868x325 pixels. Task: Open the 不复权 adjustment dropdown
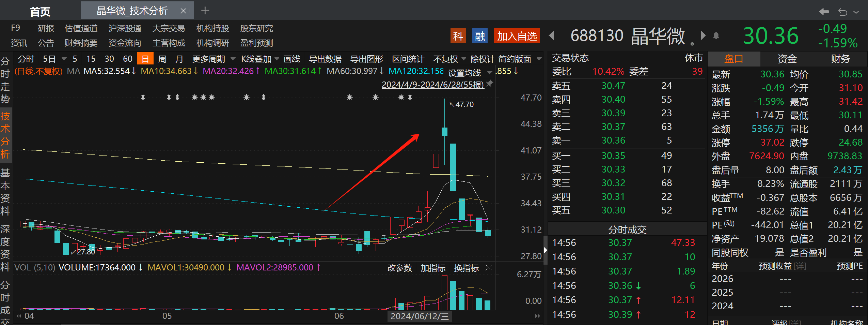tap(449, 59)
